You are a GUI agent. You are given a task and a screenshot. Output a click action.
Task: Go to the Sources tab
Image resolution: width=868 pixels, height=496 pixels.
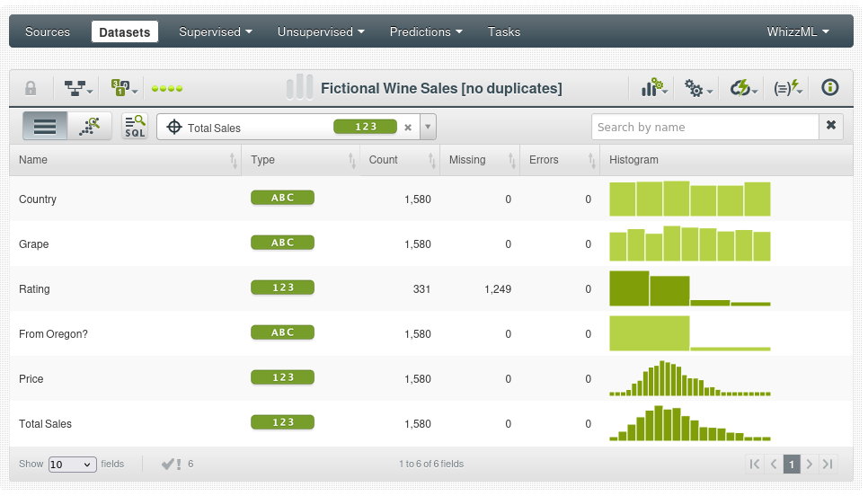click(x=48, y=31)
